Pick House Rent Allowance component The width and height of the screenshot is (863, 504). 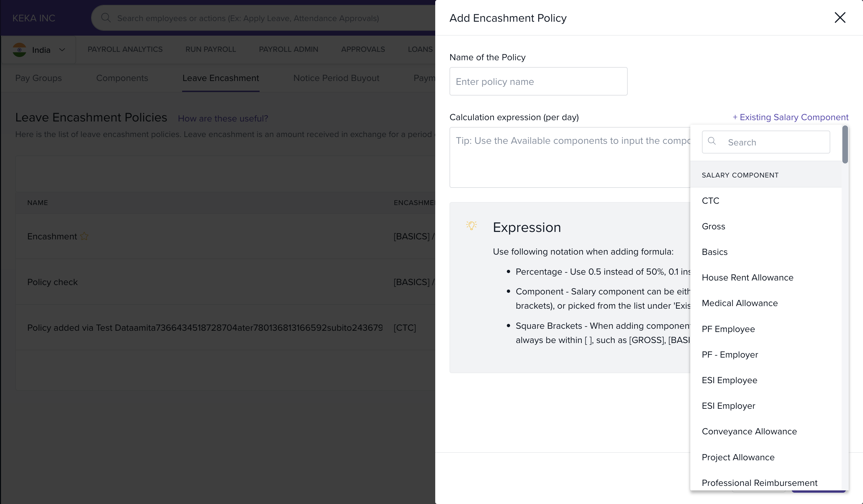click(747, 277)
